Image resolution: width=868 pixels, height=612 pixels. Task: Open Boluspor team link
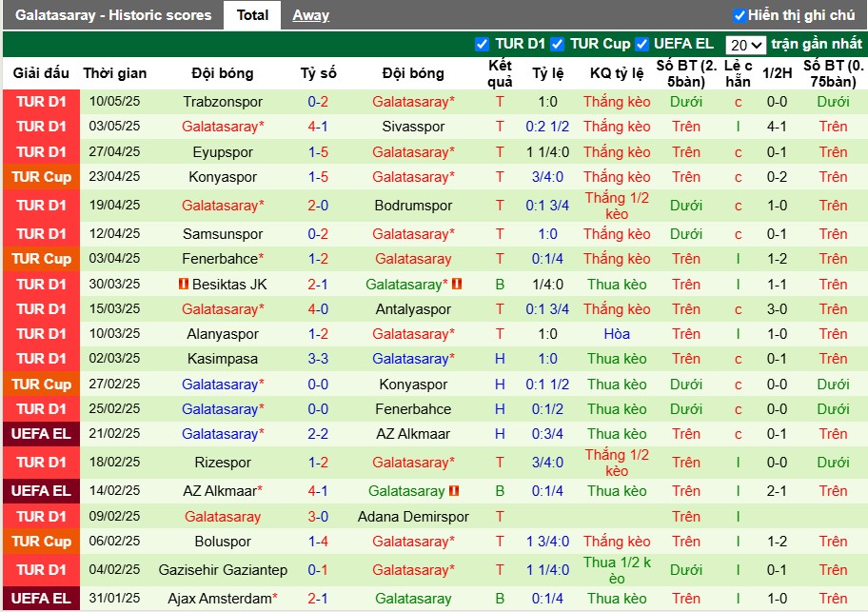point(223,542)
